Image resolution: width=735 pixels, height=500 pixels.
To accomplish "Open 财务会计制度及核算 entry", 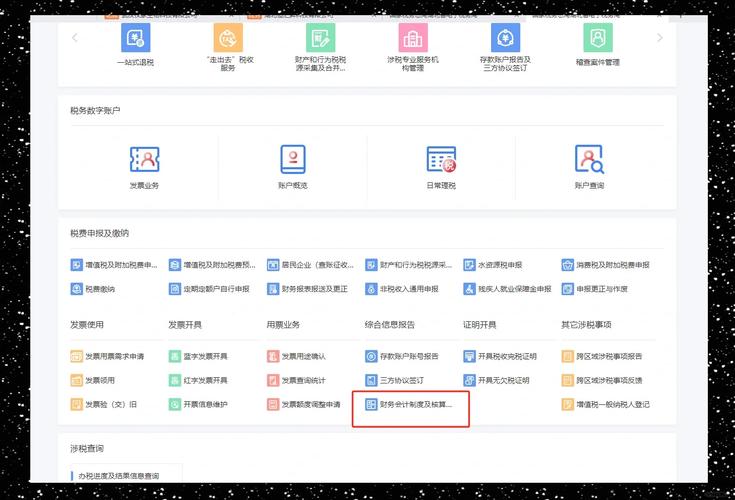I will (409, 404).
